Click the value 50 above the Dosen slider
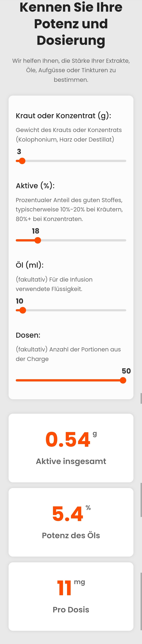This screenshot has height=644, width=142. pyautogui.click(x=126, y=371)
